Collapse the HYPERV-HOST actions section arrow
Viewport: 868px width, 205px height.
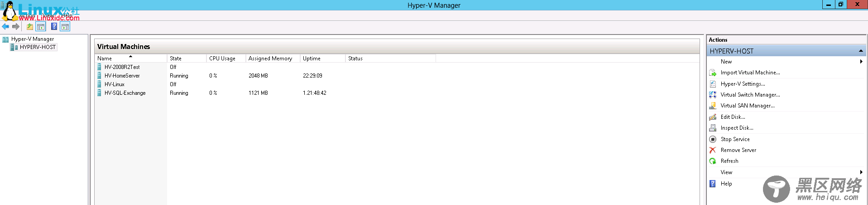point(860,51)
